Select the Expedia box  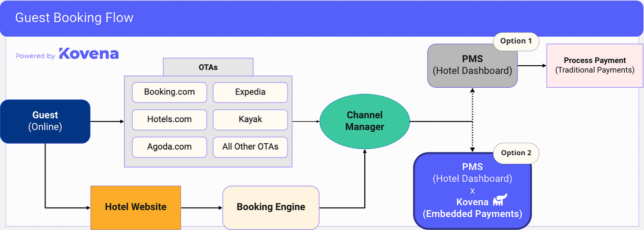250,92
